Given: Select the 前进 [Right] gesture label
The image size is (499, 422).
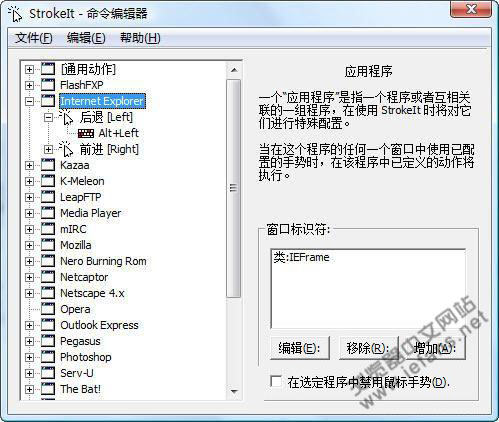Looking at the screenshot, I should 109,149.
